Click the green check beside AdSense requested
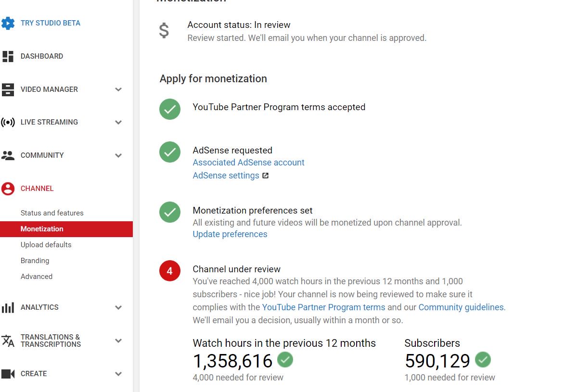The height and width of the screenshot is (392, 565). pos(170,152)
